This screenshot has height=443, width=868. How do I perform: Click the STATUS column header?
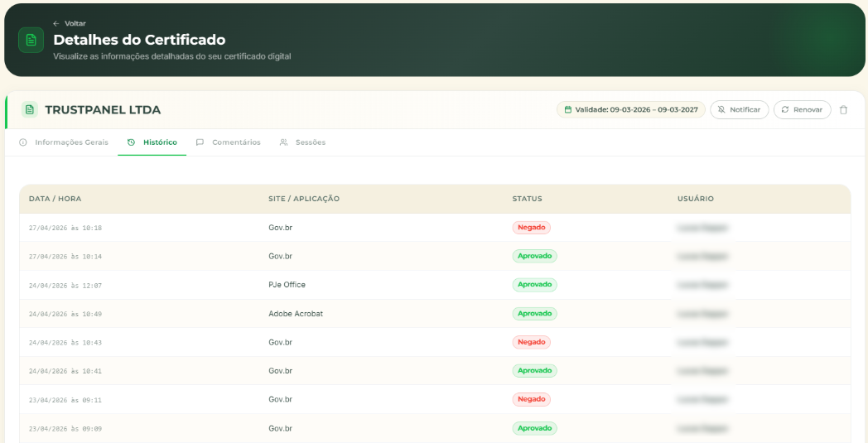point(527,199)
